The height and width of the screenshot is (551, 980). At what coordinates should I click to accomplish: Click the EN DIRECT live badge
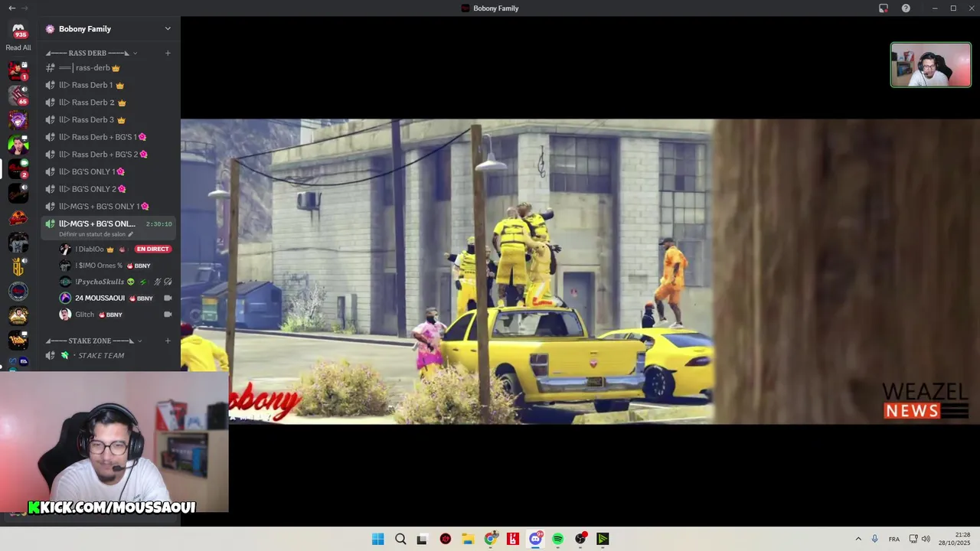tap(152, 249)
